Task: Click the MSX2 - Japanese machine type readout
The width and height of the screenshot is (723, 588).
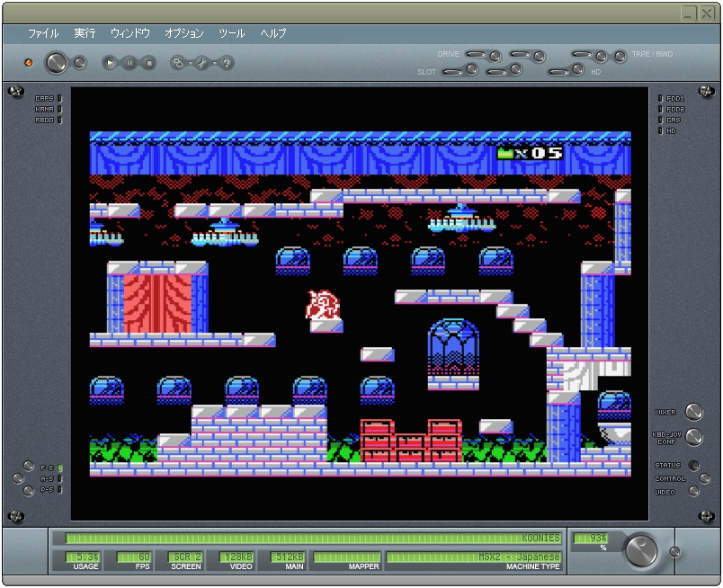Action: coord(474,557)
